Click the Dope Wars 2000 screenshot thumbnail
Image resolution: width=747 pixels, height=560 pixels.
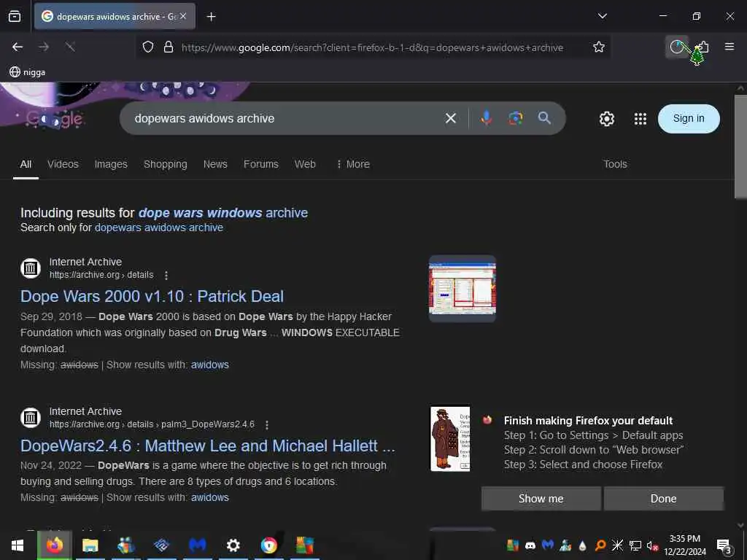click(462, 289)
